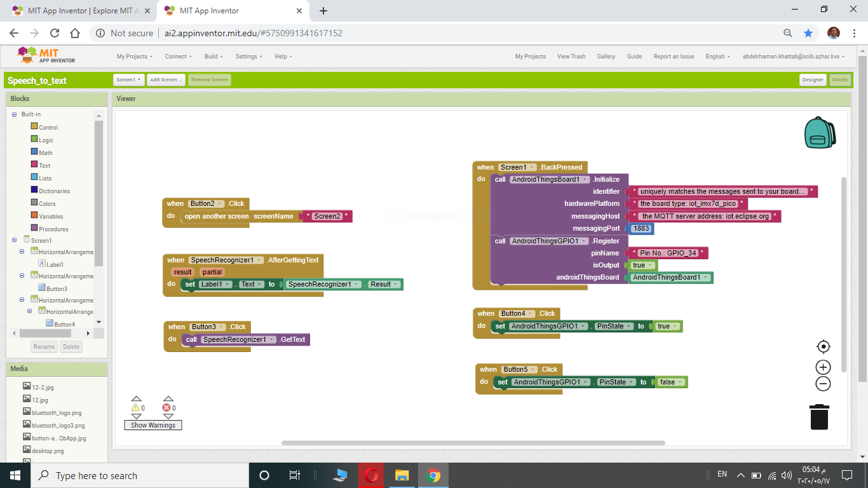
Task: Open the false value dropdown in Button5 block
Action: (672, 382)
